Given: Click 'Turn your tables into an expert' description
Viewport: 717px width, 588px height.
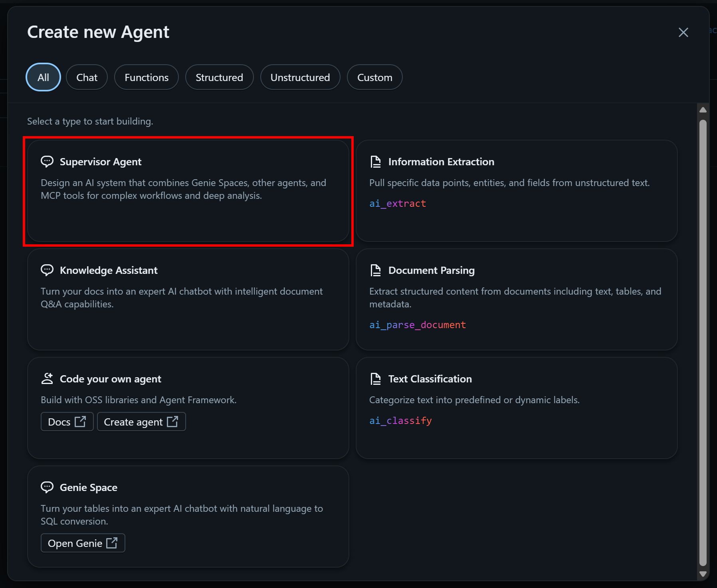Looking at the screenshot, I should (x=182, y=515).
